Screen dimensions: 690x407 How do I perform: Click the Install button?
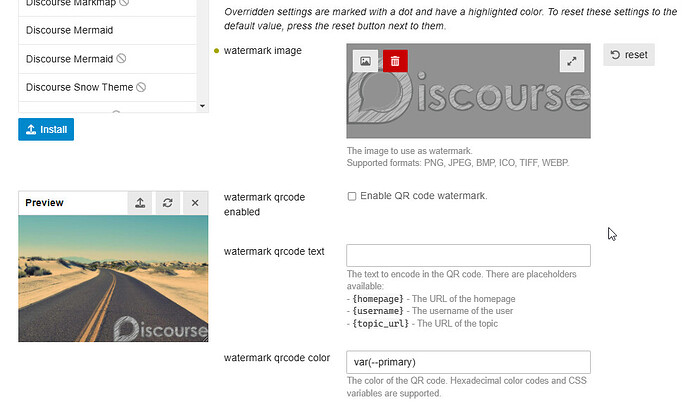46,129
